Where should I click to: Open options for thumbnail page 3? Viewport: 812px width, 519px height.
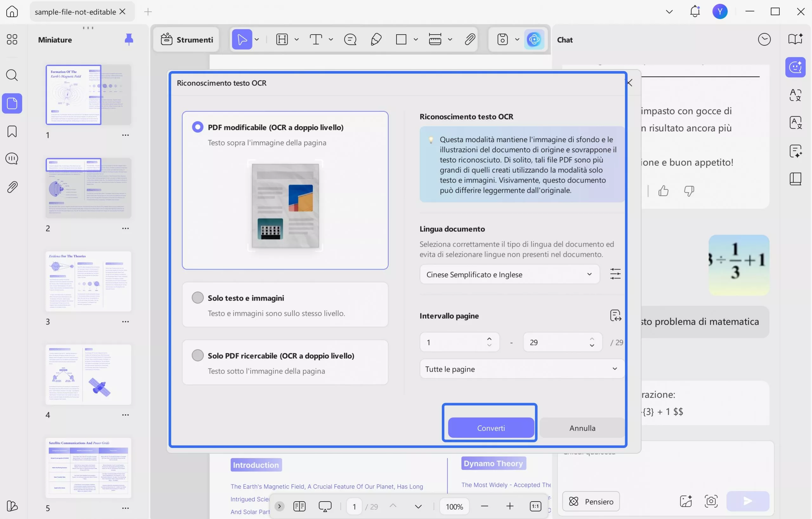click(125, 322)
